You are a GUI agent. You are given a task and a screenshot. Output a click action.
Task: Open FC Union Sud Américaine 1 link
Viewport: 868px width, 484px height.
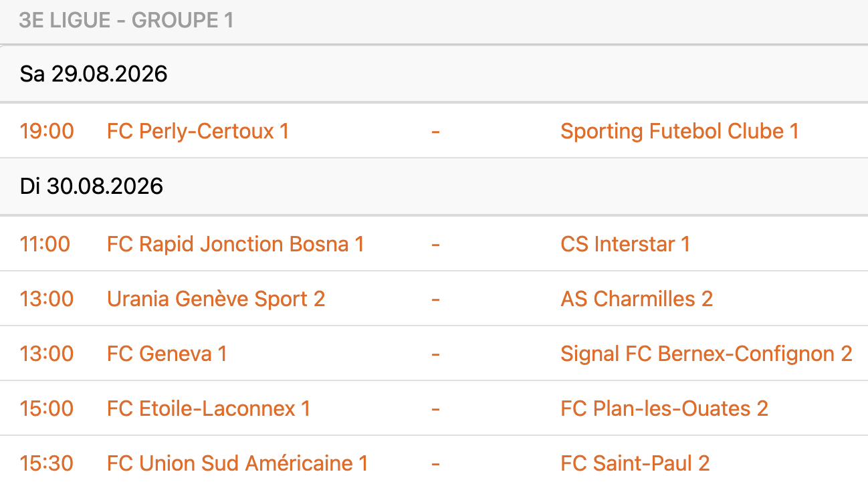tap(237, 463)
